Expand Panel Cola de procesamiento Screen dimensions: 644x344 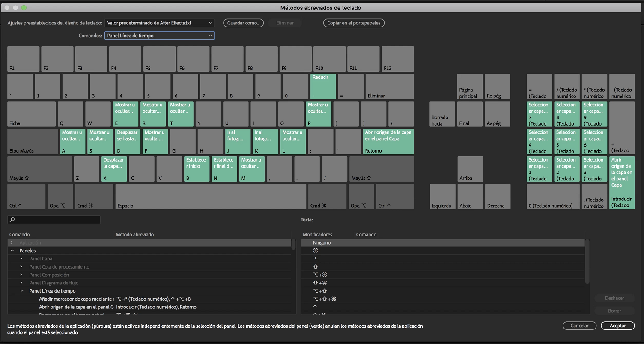(21, 267)
